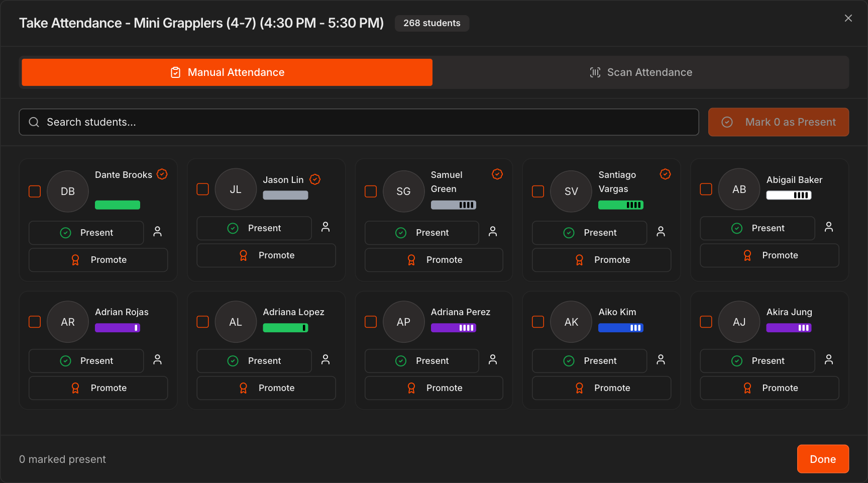Click AK avatar of Aiko Kim
This screenshot has width=868, height=483.
point(571,322)
